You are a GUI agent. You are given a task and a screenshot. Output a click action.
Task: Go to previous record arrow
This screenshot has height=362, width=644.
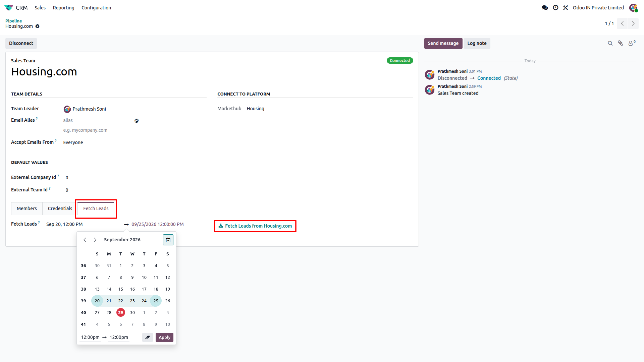(622, 23)
